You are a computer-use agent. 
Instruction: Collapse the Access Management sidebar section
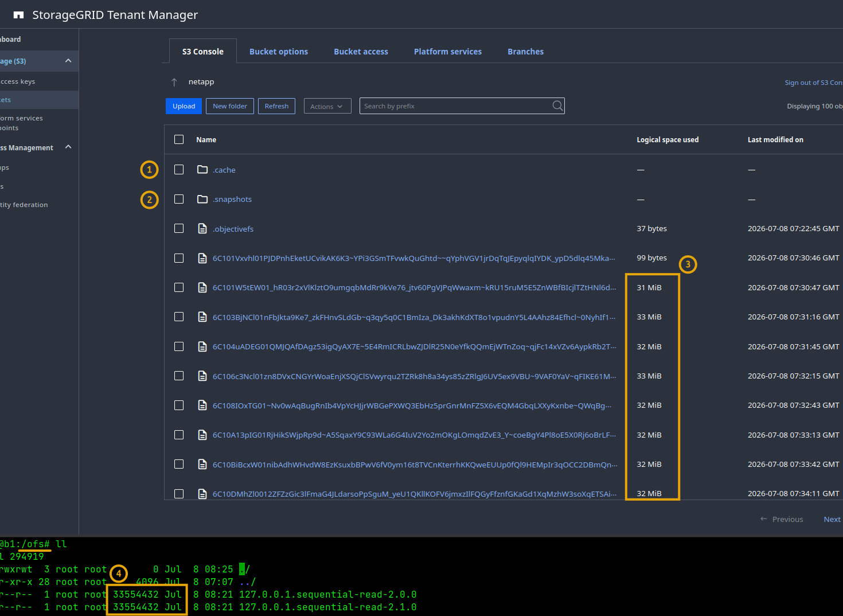point(68,147)
